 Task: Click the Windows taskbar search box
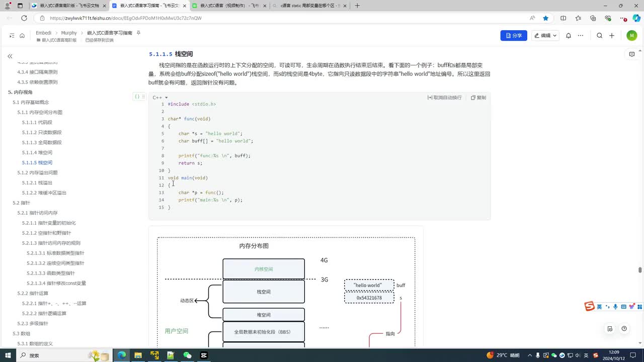pyautogui.click(x=64, y=355)
